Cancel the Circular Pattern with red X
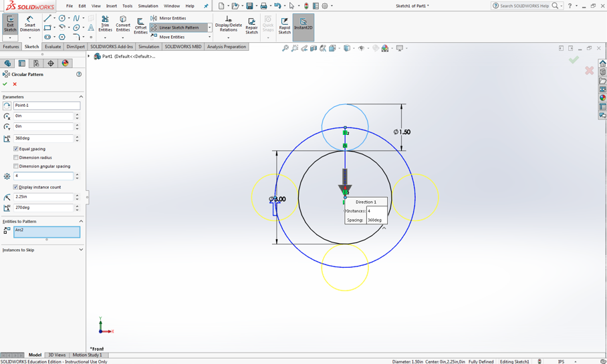The height and width of the screenshot is (364, 607). coord(15,84)
